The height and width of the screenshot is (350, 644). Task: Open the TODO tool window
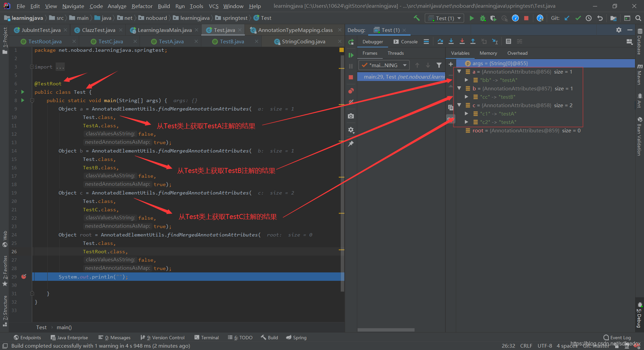(x=240, y=338)
